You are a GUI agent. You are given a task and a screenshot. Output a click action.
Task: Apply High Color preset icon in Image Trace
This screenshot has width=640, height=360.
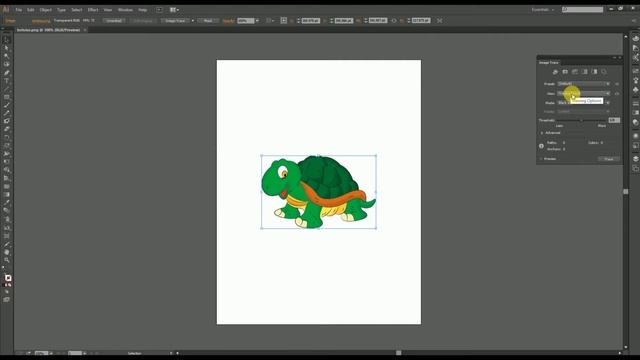565,72
